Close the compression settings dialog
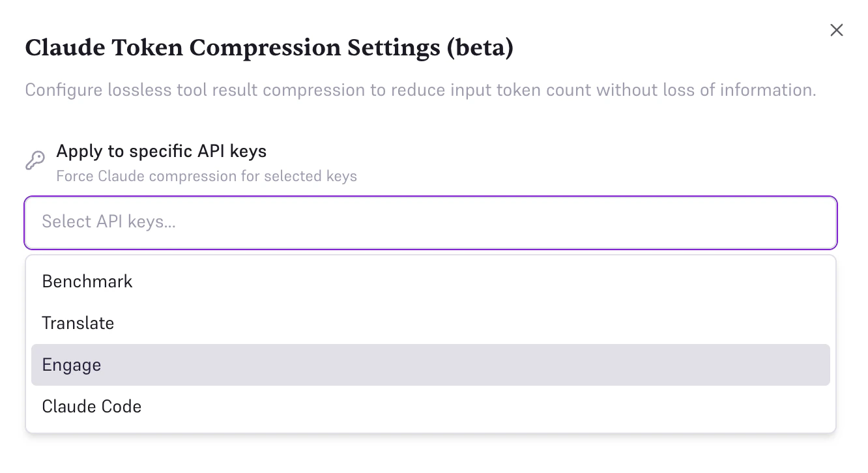This screenshot has height=473, width=868. pos(836,30)
